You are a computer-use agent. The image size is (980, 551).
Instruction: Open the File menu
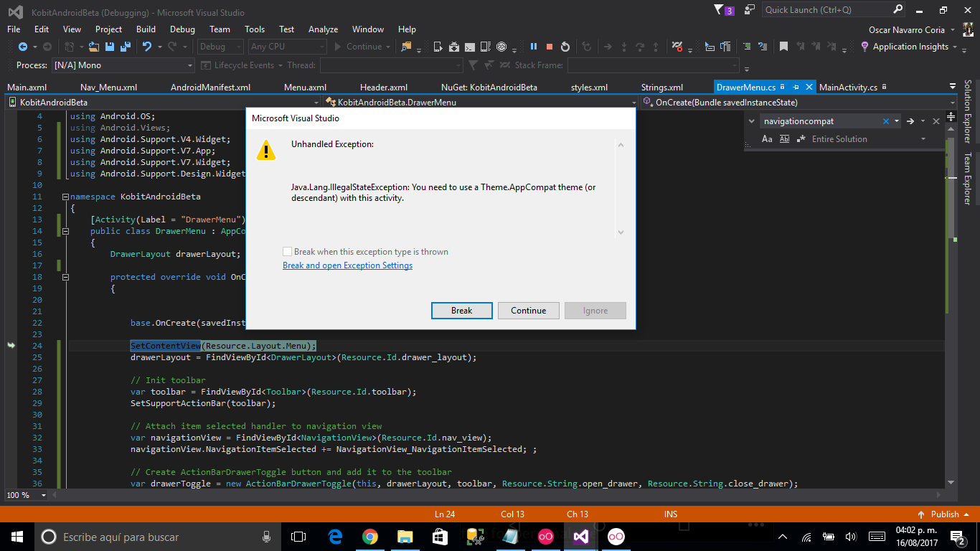coord(14,29)
